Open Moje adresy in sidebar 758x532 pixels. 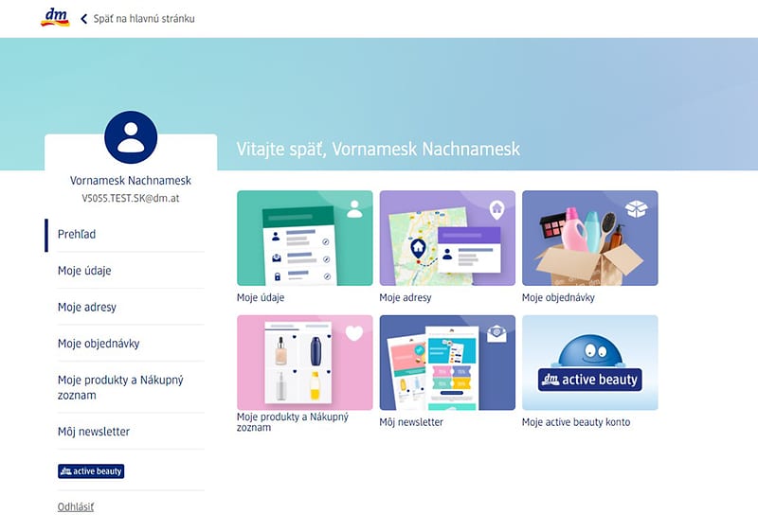pyautogui.click(x=87, y=307)
